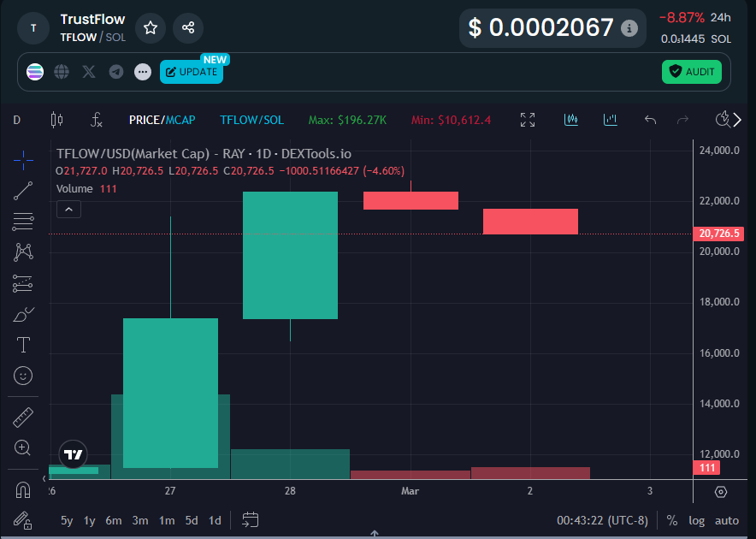Toggle the log scale mode
The height and width of the screenshot is (539, 756).
click(697, 521)
